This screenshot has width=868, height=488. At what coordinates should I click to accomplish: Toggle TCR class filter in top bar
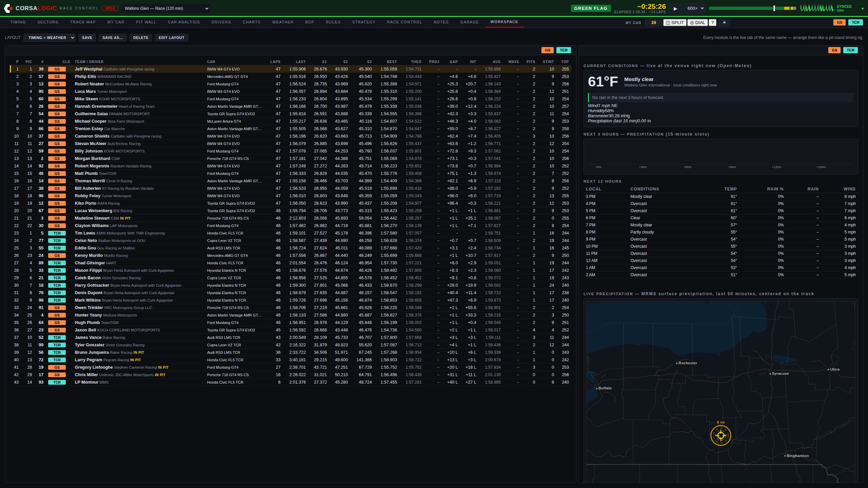tap(855, 22)
